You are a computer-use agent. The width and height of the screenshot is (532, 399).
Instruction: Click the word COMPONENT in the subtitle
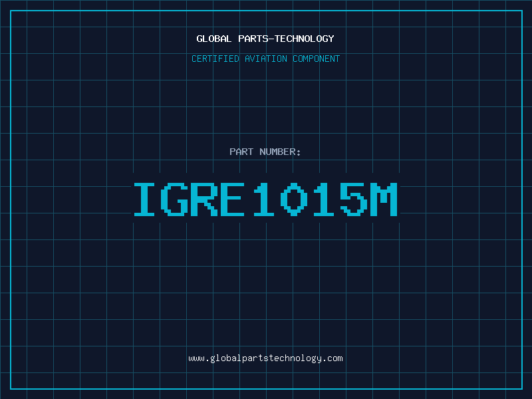coord(316,59)
